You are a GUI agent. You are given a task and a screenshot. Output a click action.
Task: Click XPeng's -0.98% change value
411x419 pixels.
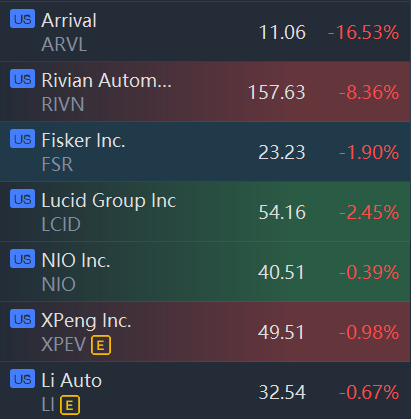pyautogui.click(x=369, y=332)
